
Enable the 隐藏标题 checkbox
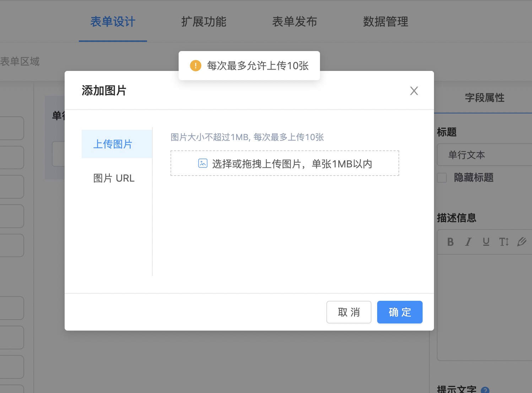(x=441, y=178)
